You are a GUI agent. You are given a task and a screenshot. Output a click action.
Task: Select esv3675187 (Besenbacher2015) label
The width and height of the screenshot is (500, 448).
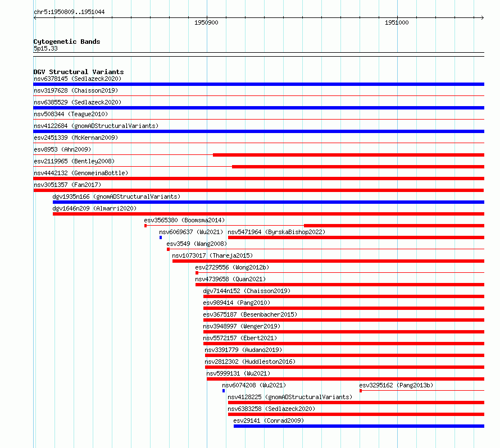coord(250,314)
